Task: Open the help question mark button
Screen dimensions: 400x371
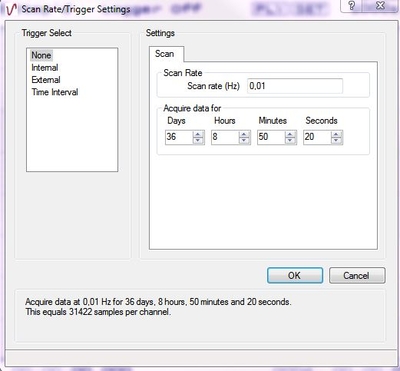Action: click(x=352, y=6)
